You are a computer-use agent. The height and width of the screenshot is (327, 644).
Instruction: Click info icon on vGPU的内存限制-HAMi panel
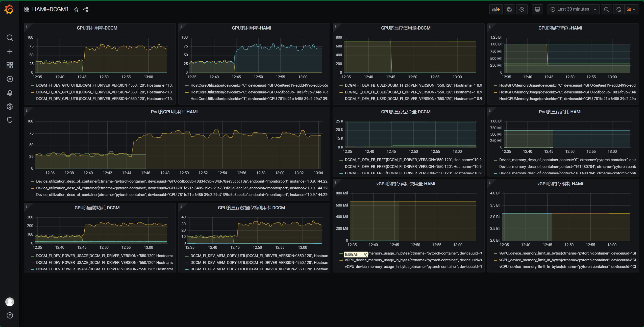tap(490, 182)
